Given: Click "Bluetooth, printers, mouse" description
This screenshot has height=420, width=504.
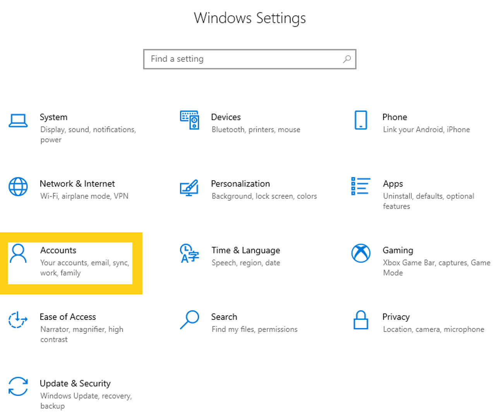Looking at the screenshot, I should point(256,130).
